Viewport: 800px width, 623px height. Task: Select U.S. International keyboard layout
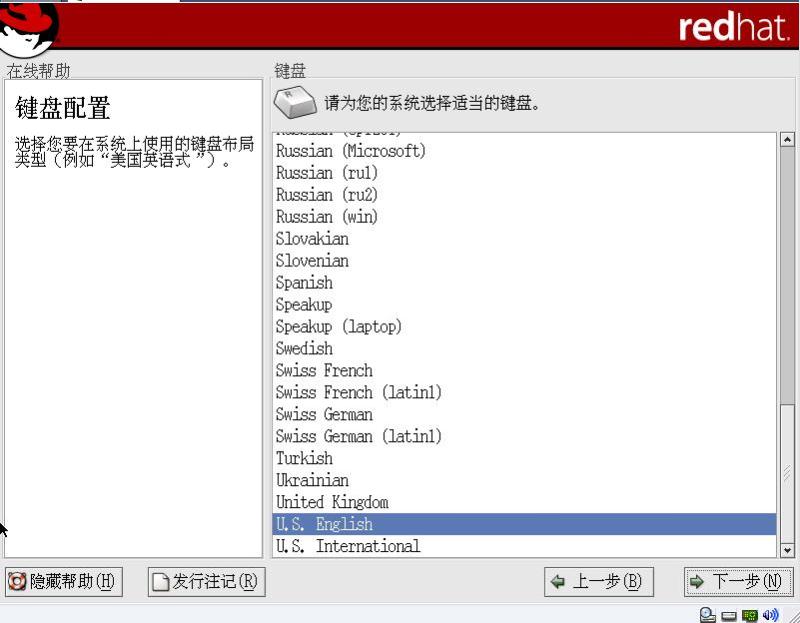pyautogui.click(x=348, y=546)
